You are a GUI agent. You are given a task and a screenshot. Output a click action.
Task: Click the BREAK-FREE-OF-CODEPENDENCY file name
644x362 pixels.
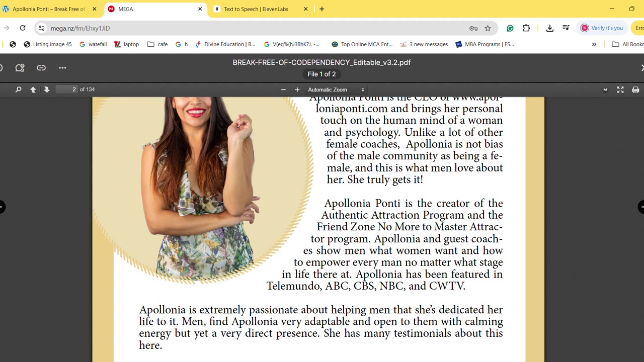(321, 62)
